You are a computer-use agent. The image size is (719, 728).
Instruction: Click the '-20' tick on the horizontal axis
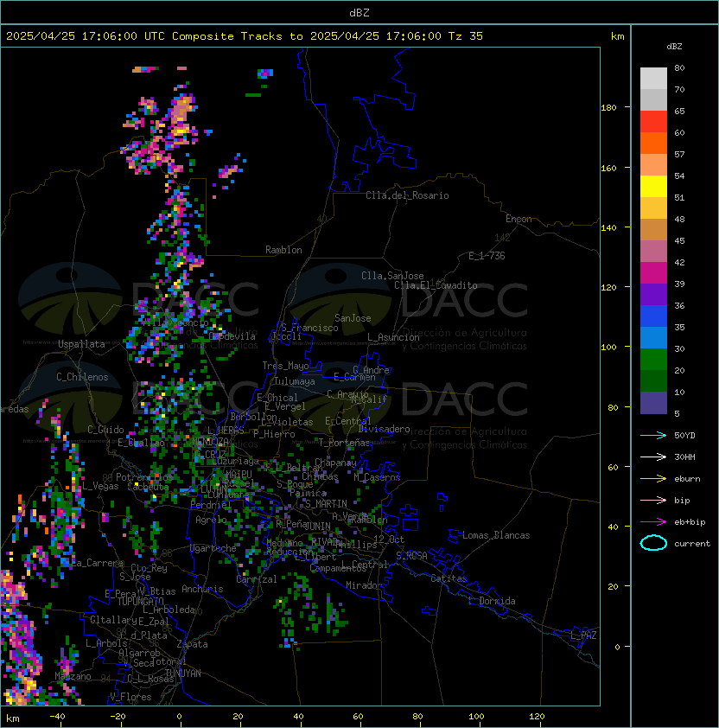click(118, 717)
